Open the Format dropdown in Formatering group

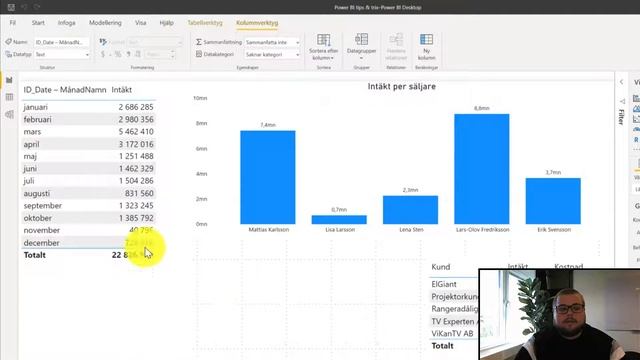[x=155, y=42]
